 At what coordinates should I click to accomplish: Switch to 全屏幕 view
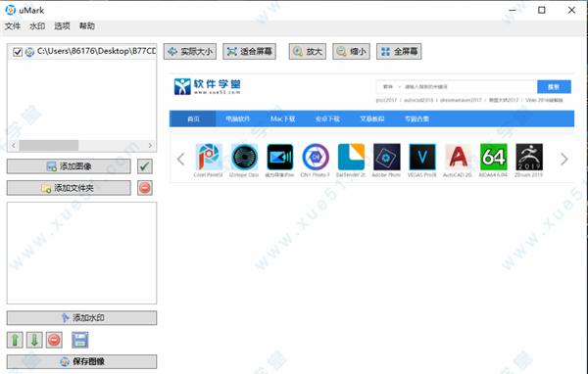coord(399,51)
